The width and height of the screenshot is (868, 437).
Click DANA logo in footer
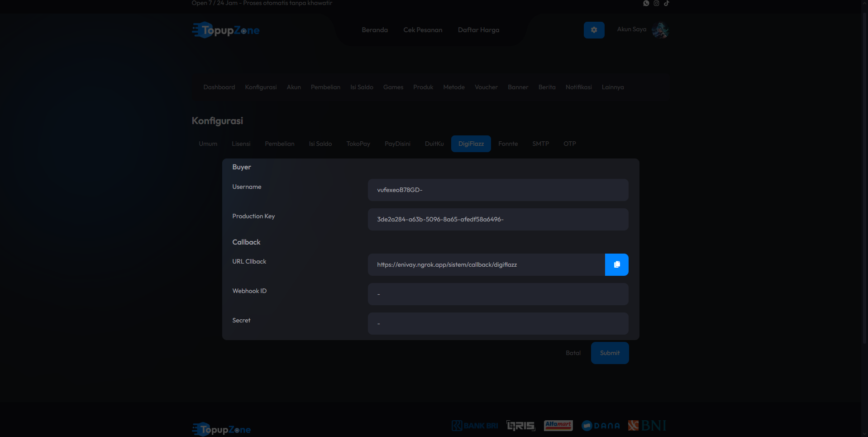[601, 426]
